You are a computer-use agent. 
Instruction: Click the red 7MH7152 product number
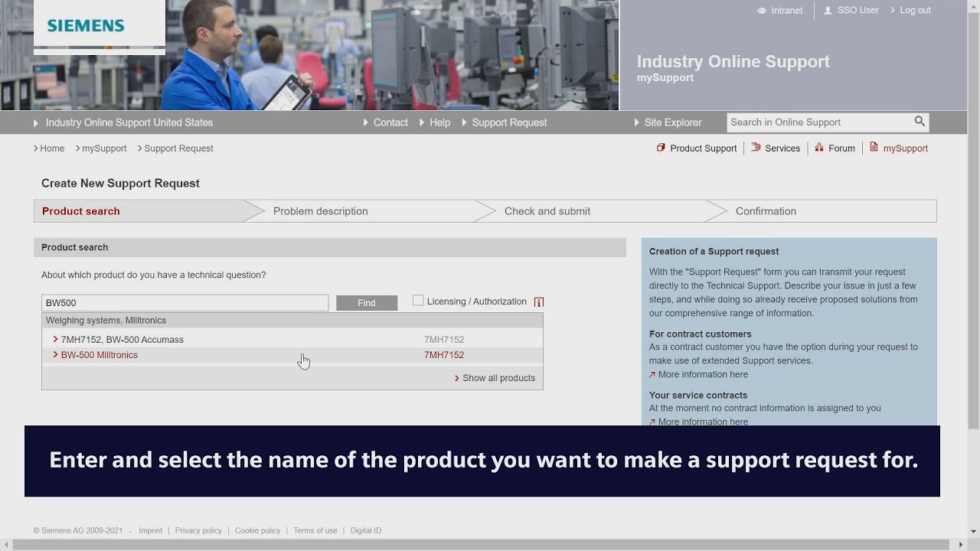(x=444, y=355)
